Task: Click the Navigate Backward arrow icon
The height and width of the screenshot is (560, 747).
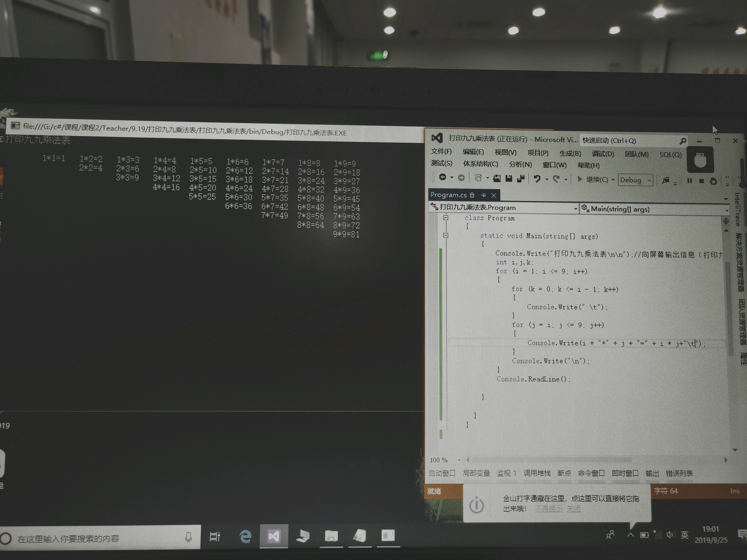Action: (442, 177)
